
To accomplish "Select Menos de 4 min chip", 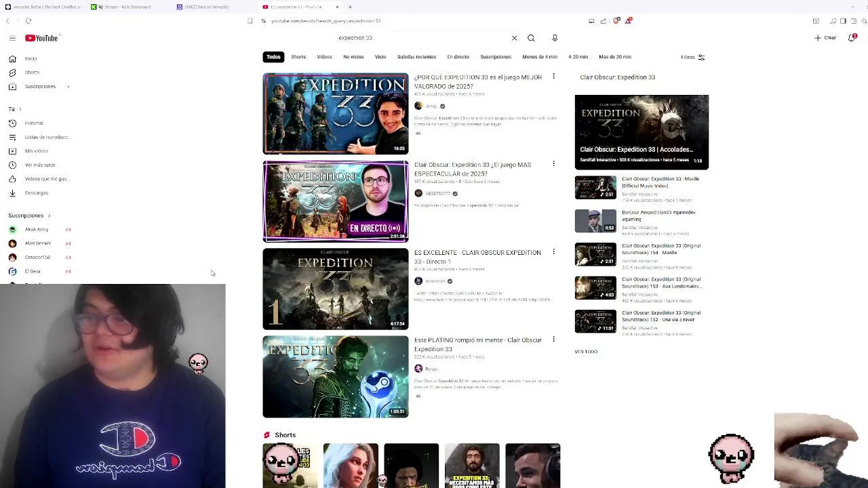I will tap(540, 57).
